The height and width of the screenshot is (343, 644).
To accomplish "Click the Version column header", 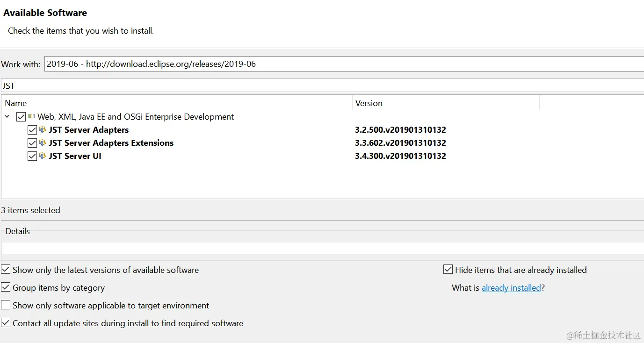I will point(446,103).
